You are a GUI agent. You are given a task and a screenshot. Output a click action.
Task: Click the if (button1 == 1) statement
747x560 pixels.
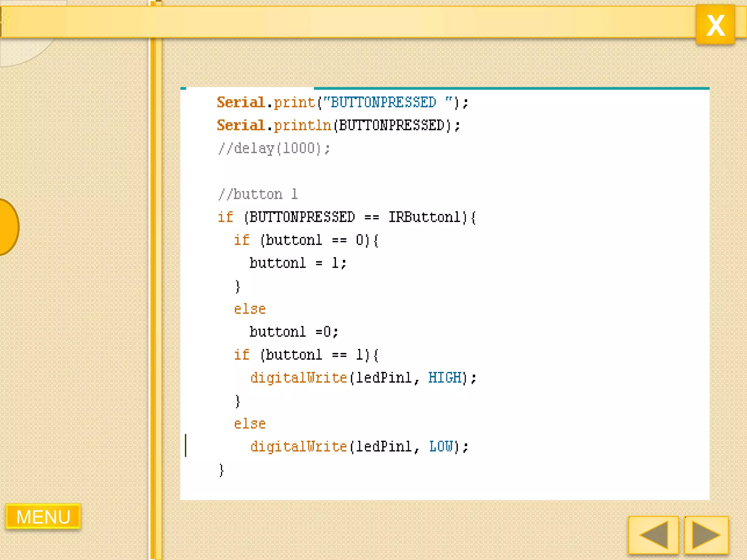306,355
